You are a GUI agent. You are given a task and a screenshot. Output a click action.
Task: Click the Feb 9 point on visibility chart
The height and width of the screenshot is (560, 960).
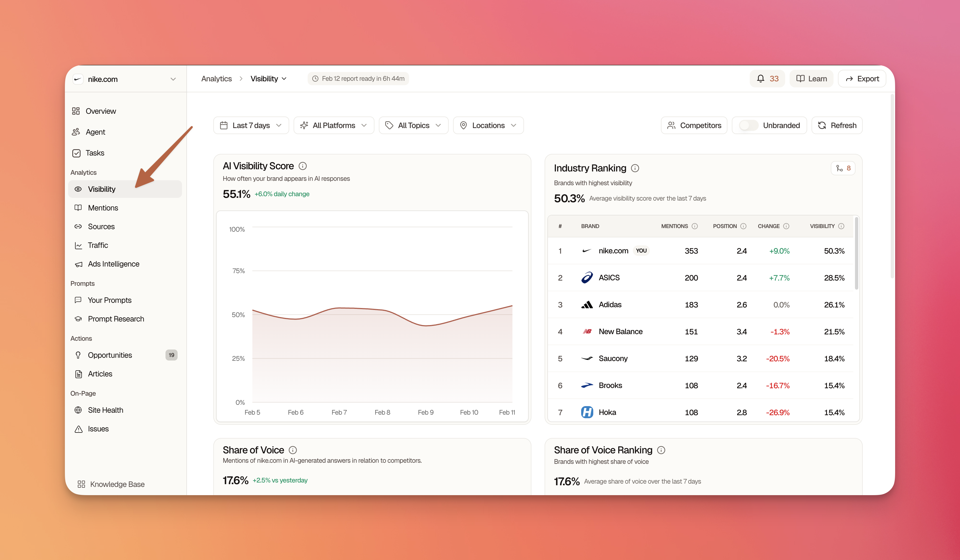(426, 326)
